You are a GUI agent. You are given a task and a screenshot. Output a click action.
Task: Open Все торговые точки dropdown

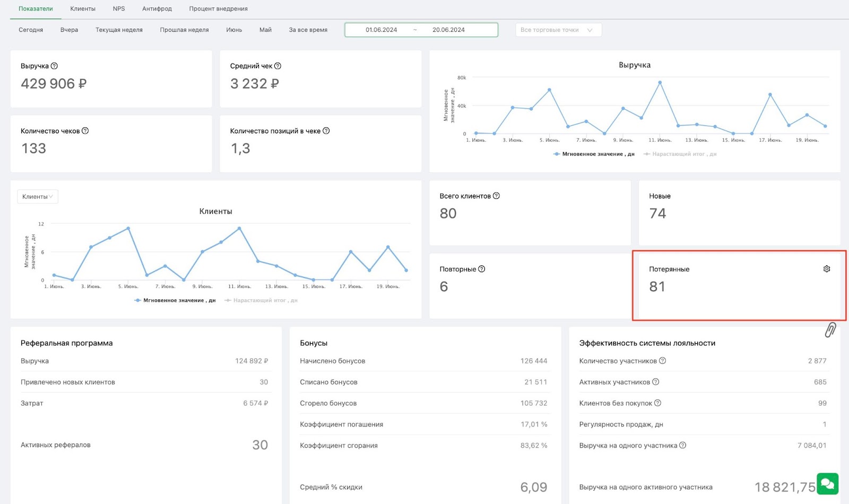point(558,30)
